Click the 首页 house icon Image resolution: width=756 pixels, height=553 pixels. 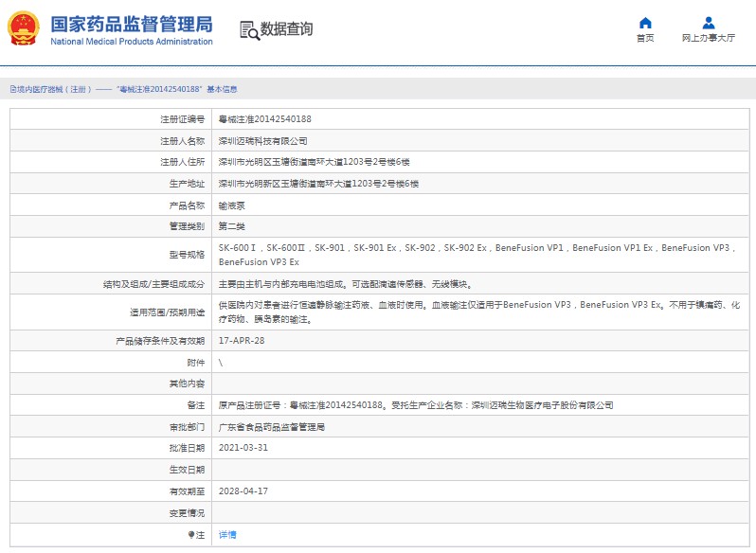point(645,23)
